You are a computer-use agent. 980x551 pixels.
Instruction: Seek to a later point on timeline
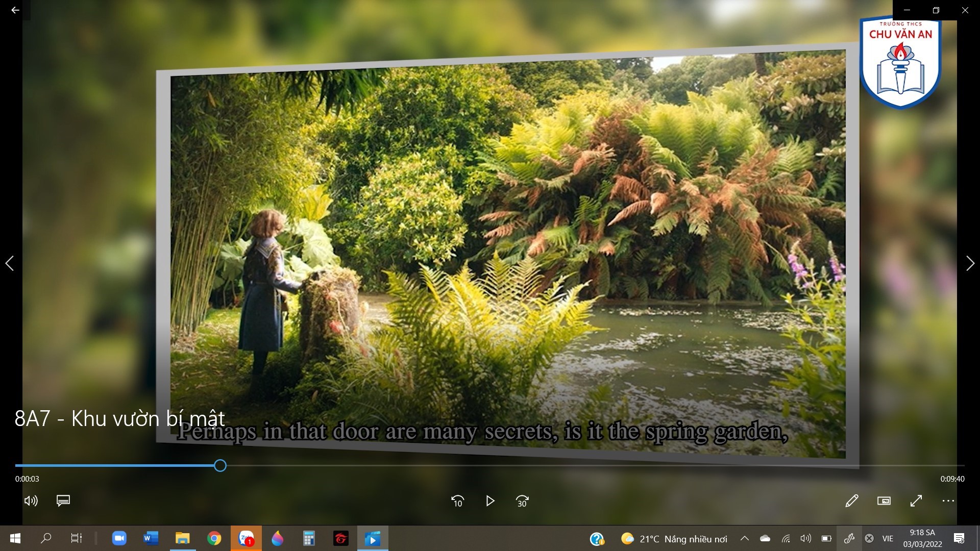point(596,465)
